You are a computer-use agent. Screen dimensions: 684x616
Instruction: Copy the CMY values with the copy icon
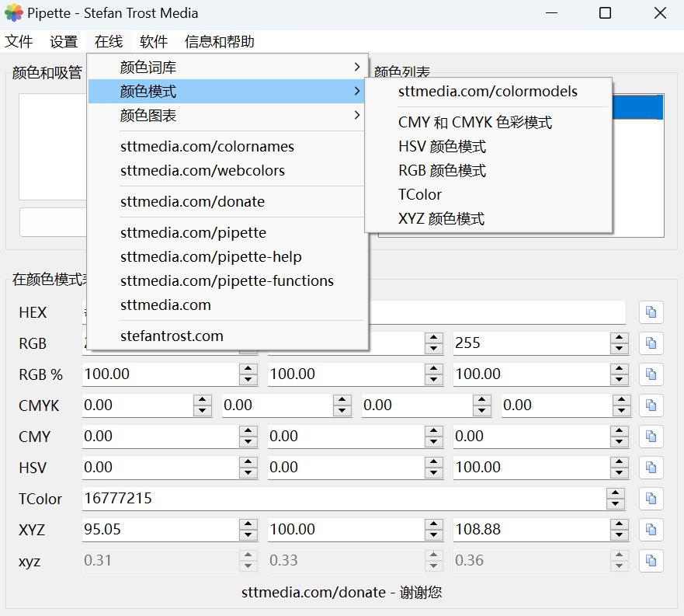click(651, 437)
